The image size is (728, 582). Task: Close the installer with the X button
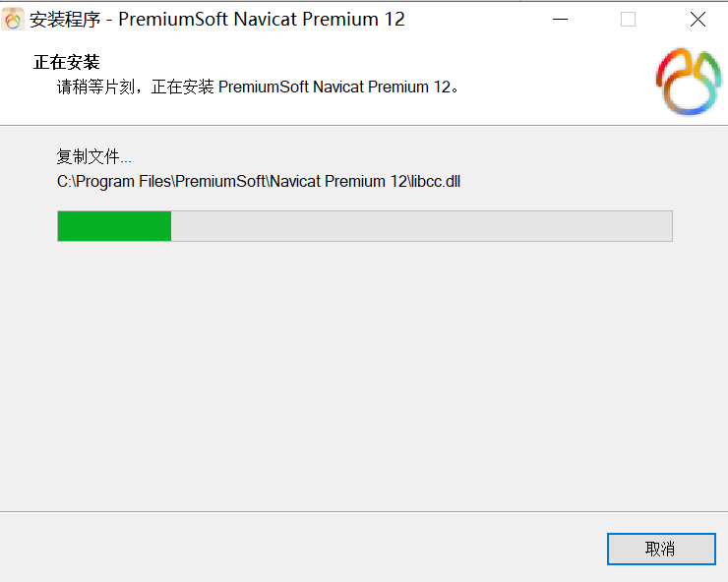point(698,20)
